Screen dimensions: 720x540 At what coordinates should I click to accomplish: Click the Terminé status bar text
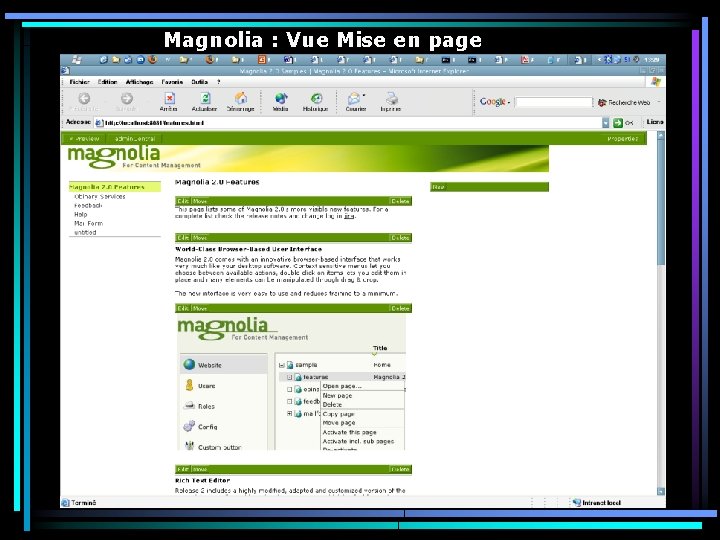coord(84,503)
